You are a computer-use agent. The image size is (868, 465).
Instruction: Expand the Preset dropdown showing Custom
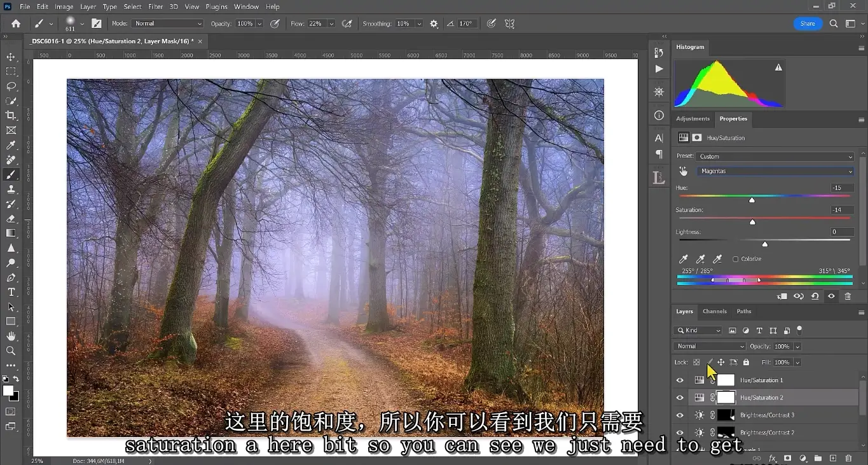(775, 156)
